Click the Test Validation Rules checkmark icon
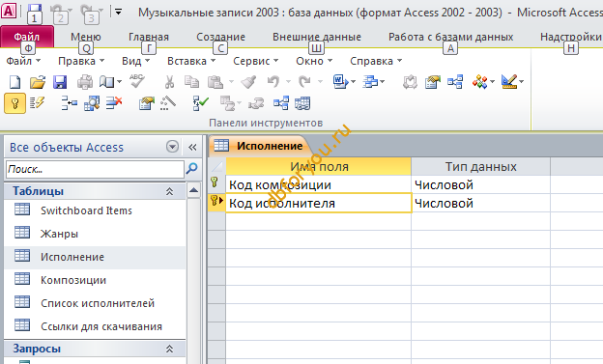This screenshot has width=603, height=364. click(200, 103)
